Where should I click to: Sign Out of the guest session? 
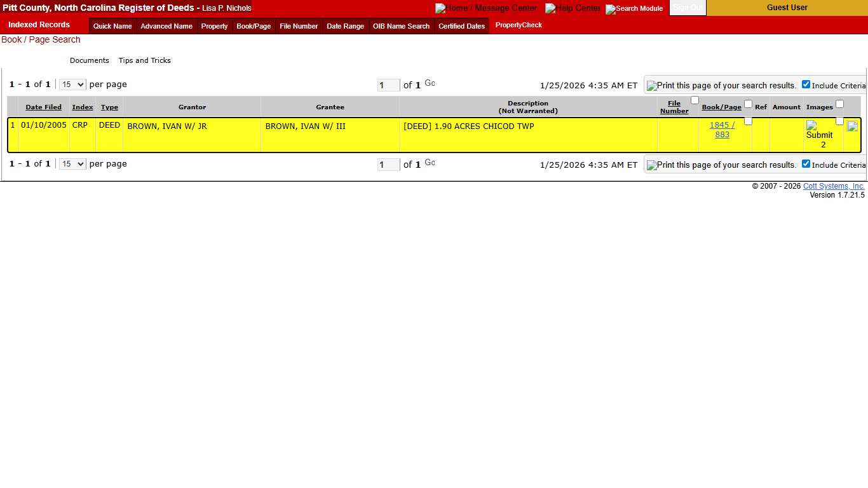coord(688,8)
